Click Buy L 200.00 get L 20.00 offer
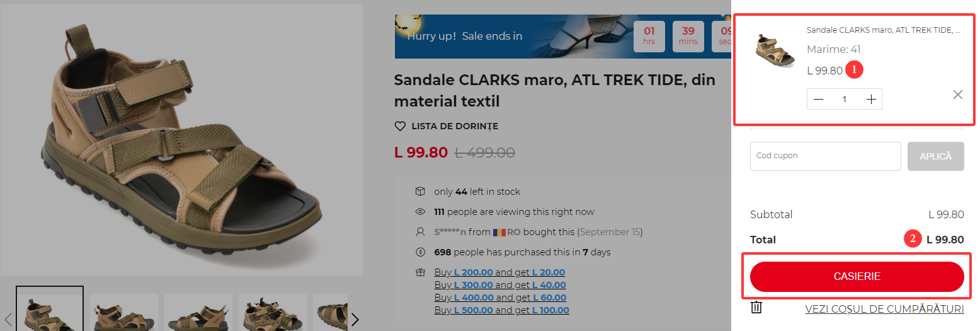Image resolution: width=980 pixels, height=331 pixels. click(x=499, y=272)
